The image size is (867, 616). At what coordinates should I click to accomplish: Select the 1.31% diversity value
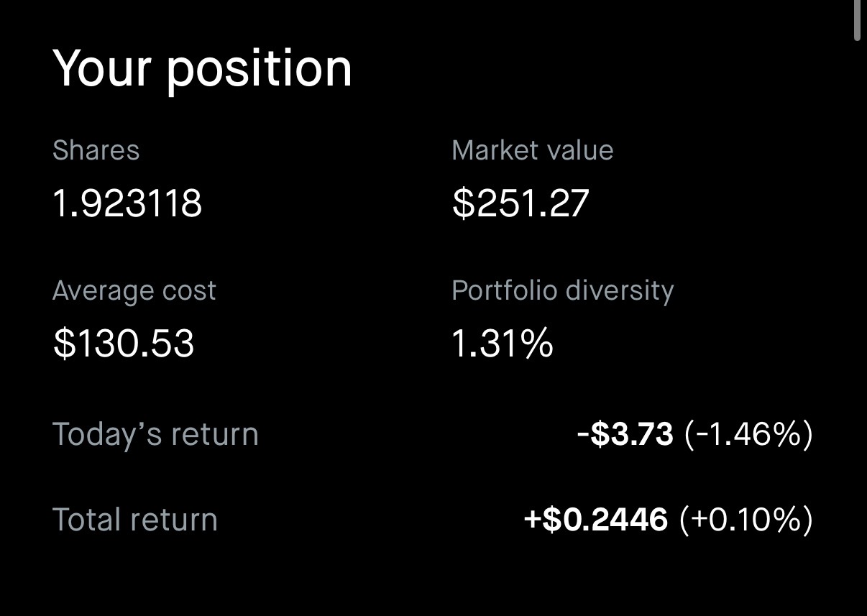pos(502,344)
